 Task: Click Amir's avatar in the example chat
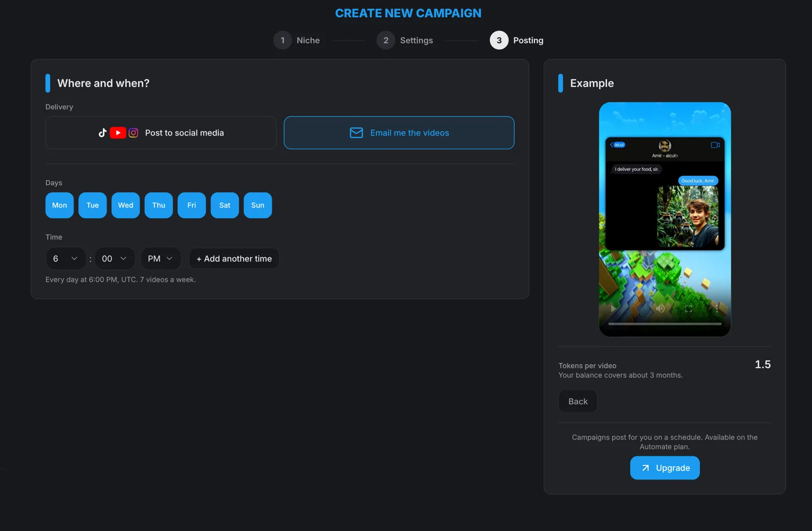point(665,146)
